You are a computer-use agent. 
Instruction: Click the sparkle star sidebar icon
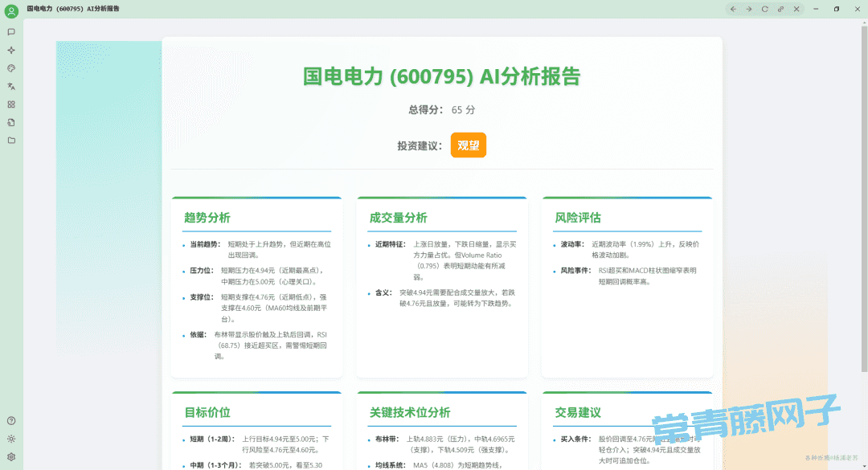point(11,51)
